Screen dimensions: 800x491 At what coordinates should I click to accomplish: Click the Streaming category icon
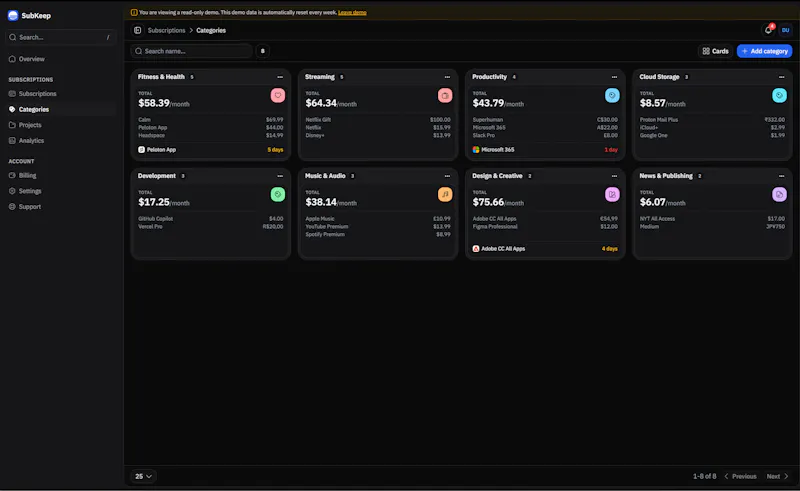(x=445, y=95)
